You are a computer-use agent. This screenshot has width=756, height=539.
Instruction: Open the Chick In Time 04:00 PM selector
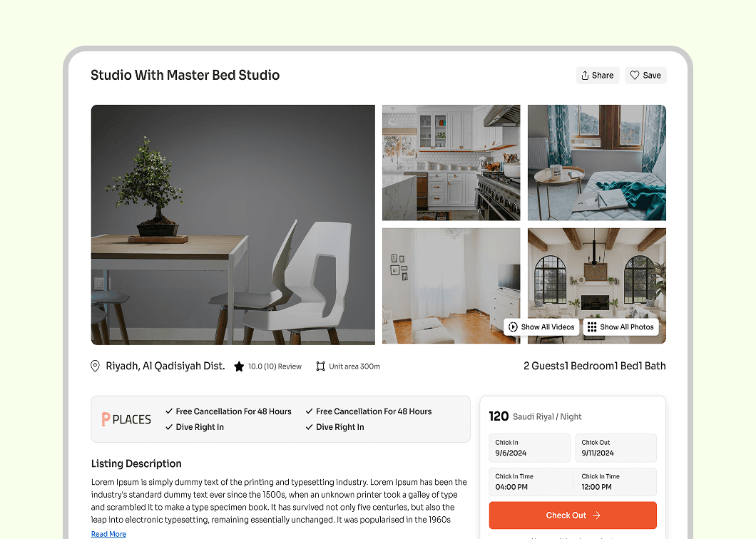pyautogui.click(x=531, y=482)
